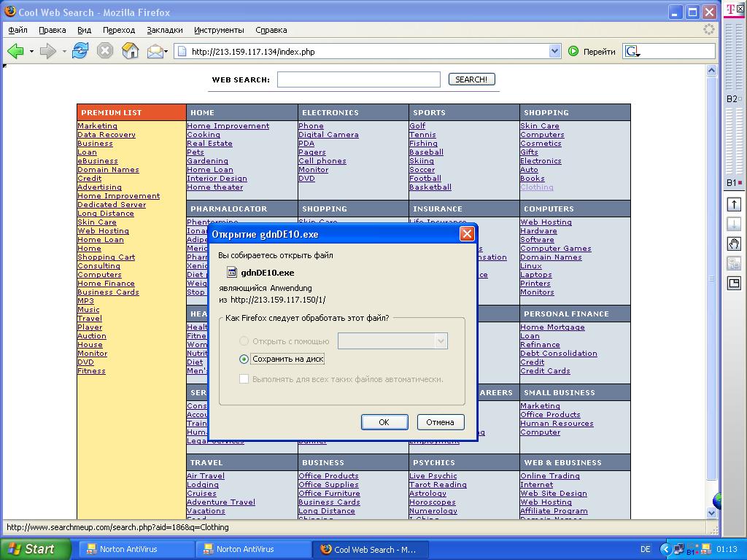Click the down arrow sidebar icon
Viewport: 747px width, 560px height.
click(734, 225)
